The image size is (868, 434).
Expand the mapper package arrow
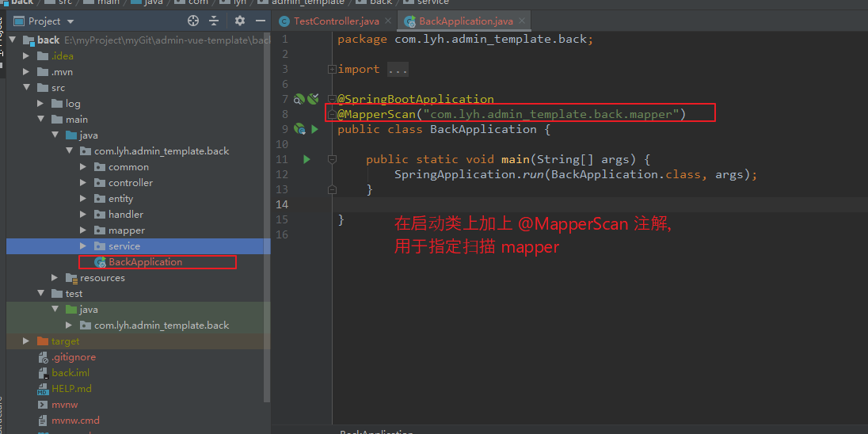tap(83, 230)
